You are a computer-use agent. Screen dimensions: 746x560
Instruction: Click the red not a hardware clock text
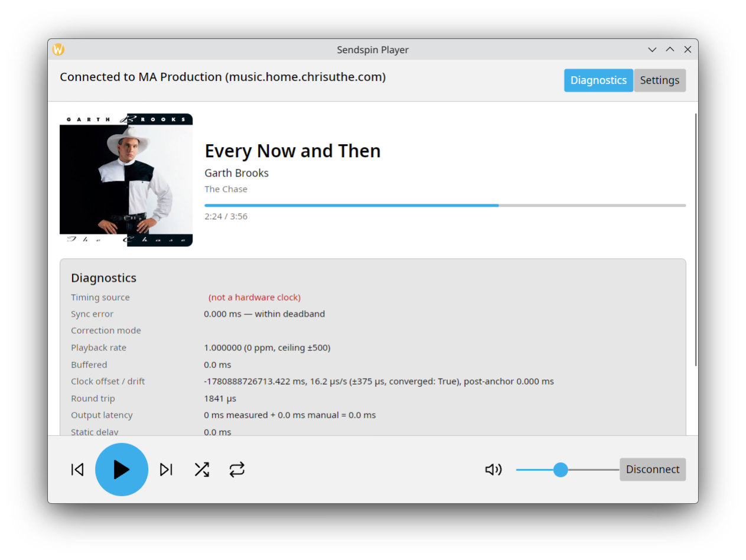pos(255,297)
